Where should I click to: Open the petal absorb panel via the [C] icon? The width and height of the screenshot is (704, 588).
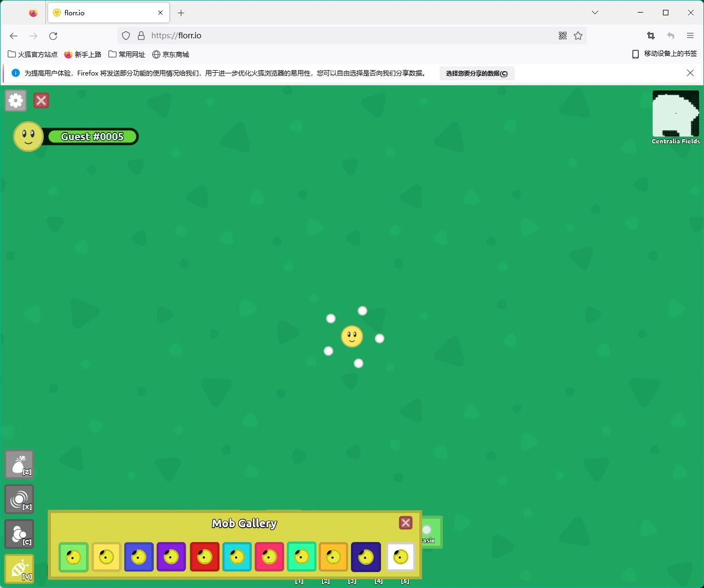click(x=19, y=534)
